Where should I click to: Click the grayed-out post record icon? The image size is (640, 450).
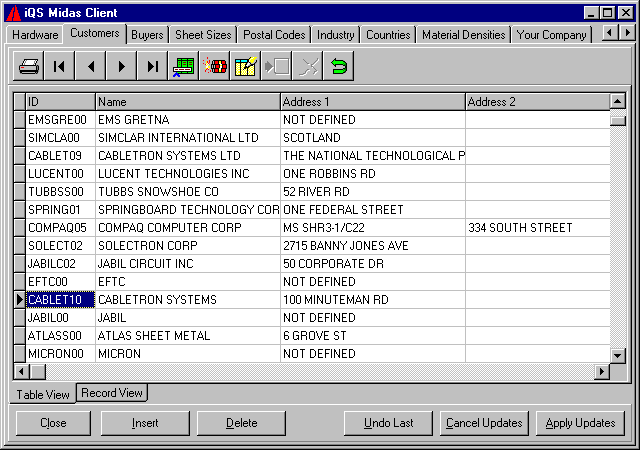pyautogui.click(x=277, y=66)
